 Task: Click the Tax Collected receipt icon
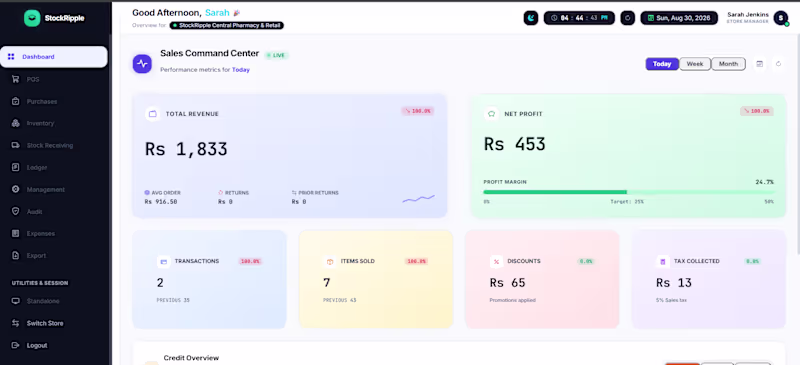pos(663,261)
